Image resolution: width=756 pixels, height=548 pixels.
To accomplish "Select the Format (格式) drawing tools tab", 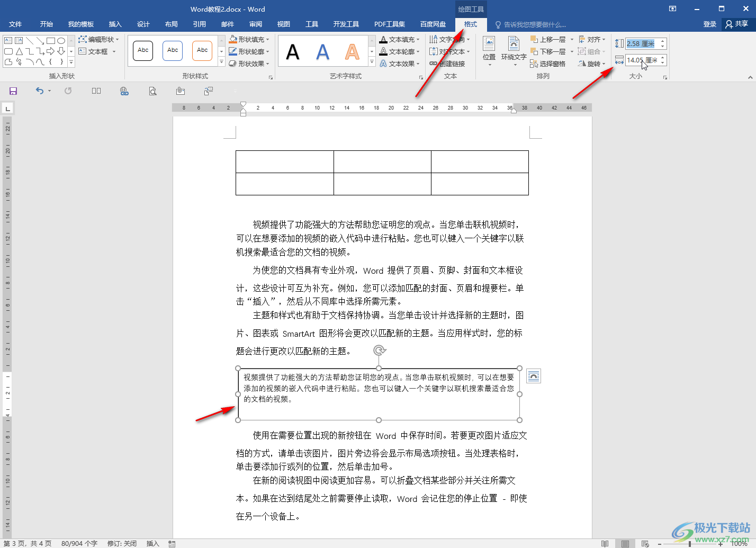I will (471, 24).
